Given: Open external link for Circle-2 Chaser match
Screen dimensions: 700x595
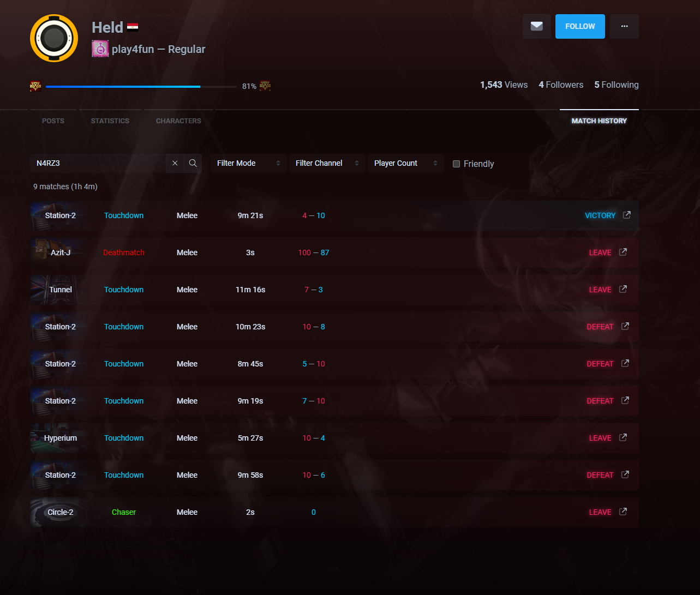Looking at the screenshot, I should (623, 512).
